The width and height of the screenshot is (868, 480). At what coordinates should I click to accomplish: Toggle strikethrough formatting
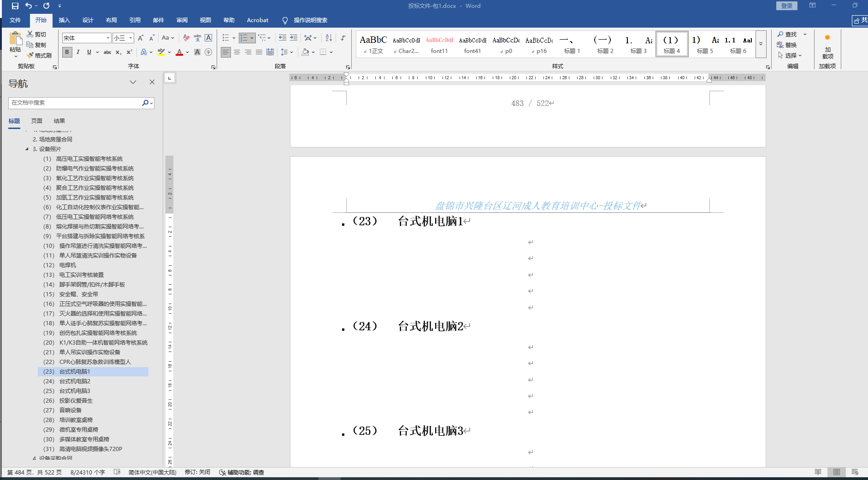107,52
